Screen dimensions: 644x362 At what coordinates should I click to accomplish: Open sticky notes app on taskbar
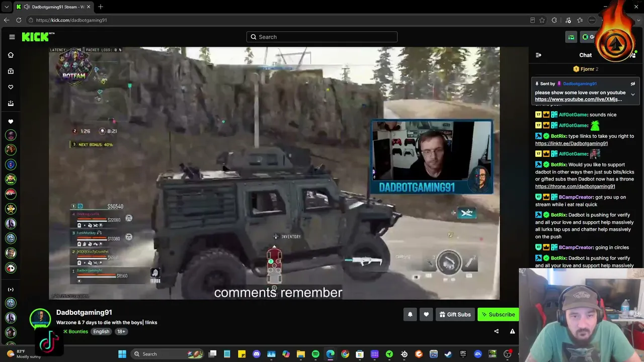242,354
